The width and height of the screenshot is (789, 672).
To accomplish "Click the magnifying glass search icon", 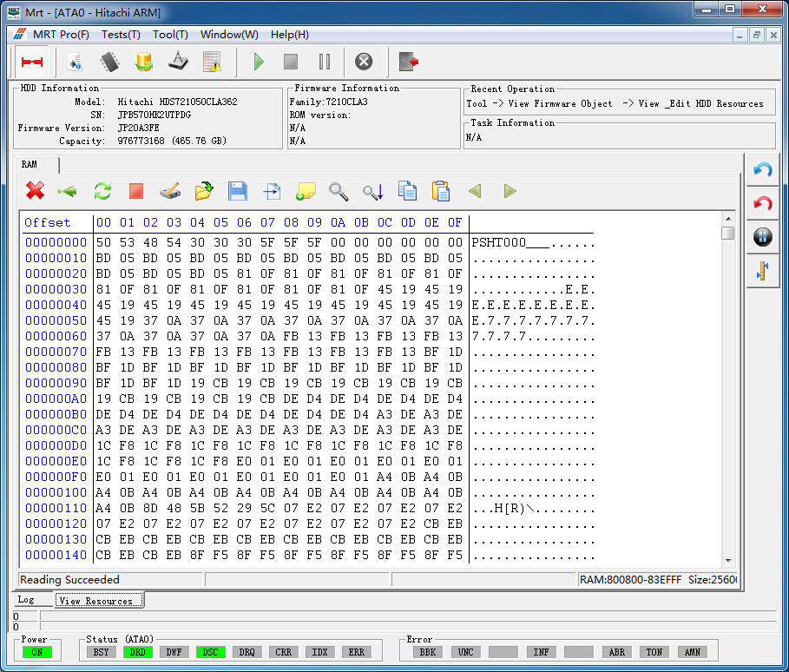I will tap(339, 191).
